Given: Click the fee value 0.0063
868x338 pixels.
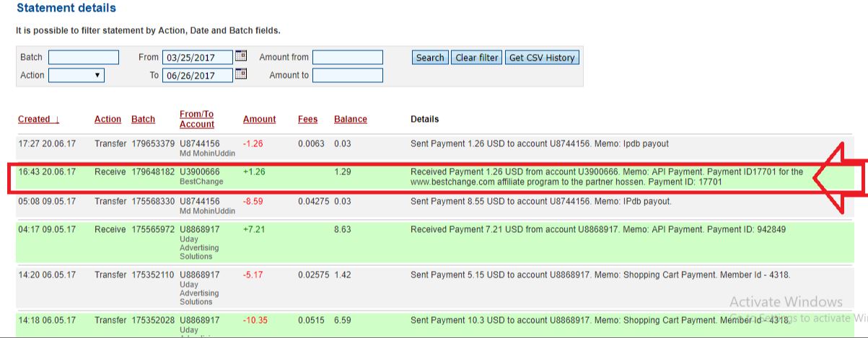Looking at the screenshot, I should (x=312, y=143).
